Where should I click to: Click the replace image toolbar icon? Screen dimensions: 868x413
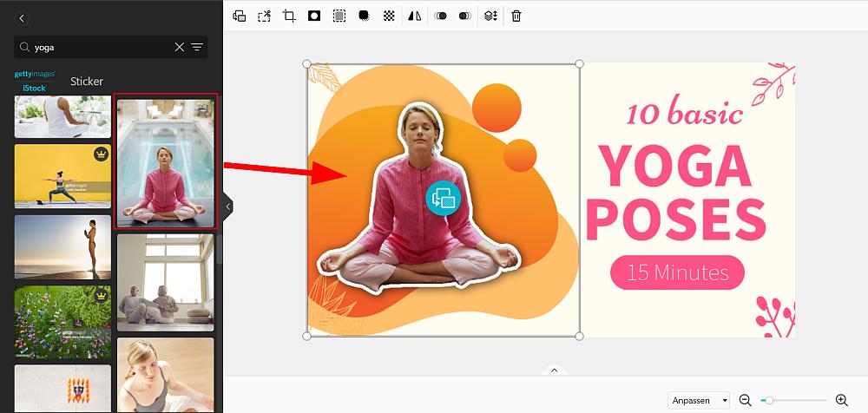[240, 16]
